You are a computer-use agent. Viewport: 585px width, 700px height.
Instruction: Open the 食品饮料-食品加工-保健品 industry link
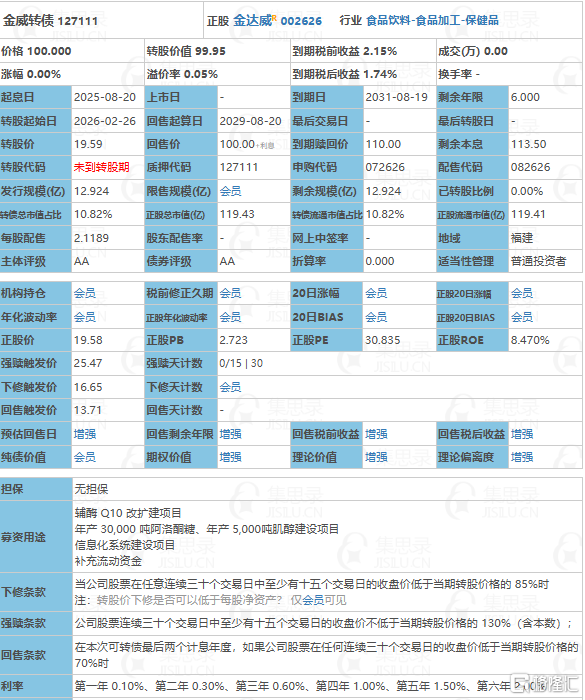(x=432, y=20)
